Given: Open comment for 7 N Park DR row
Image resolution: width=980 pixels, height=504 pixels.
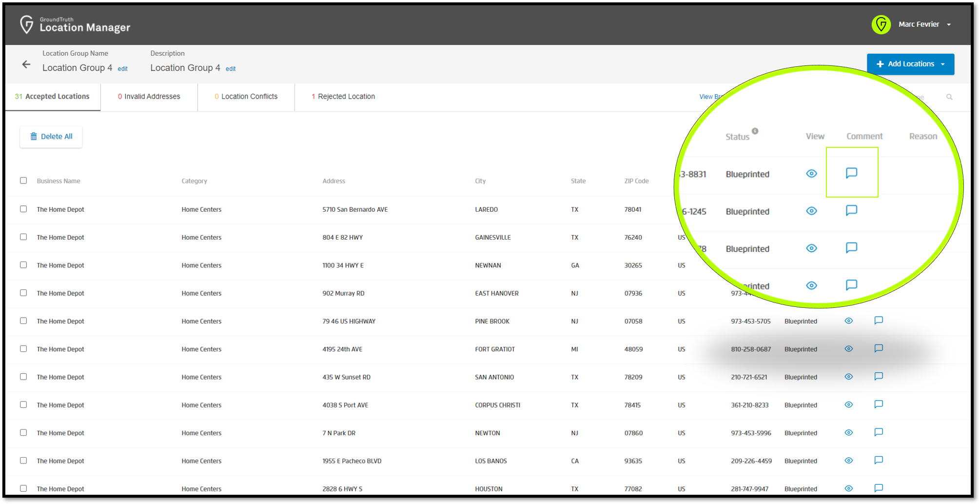Looking at the screenshot, I should pos(879,432).
